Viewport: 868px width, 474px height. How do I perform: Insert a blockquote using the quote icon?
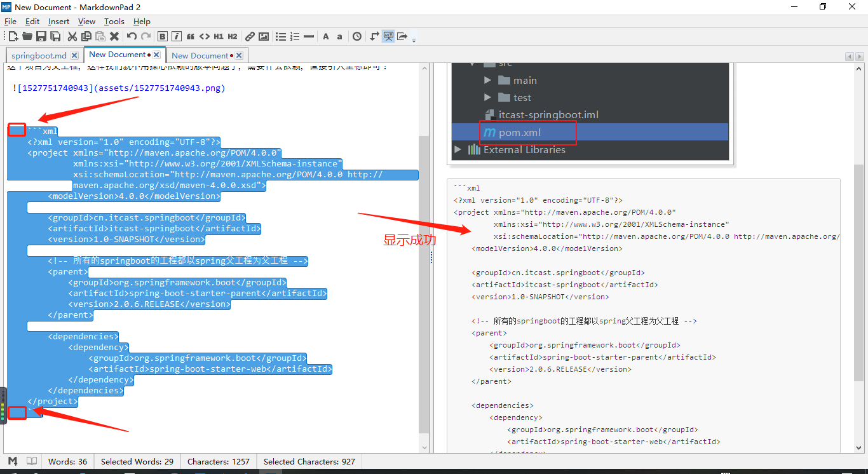tap(191, 36)
